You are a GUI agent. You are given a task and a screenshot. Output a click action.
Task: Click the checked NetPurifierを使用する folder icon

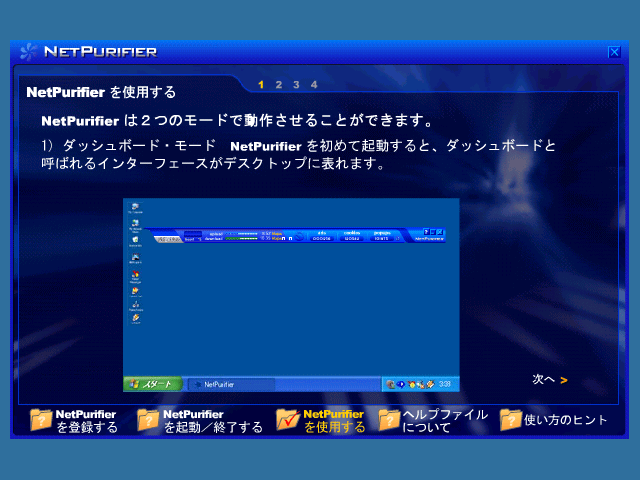point(288,420)
